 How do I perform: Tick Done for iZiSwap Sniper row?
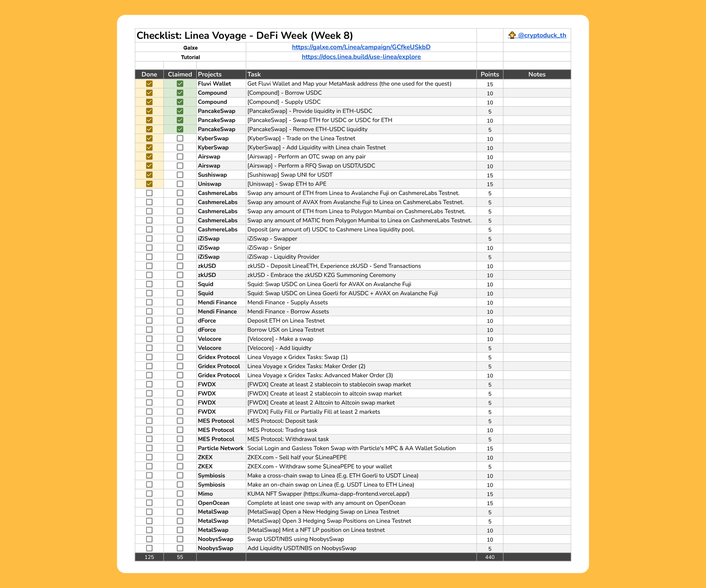click(x=149, y=248)
